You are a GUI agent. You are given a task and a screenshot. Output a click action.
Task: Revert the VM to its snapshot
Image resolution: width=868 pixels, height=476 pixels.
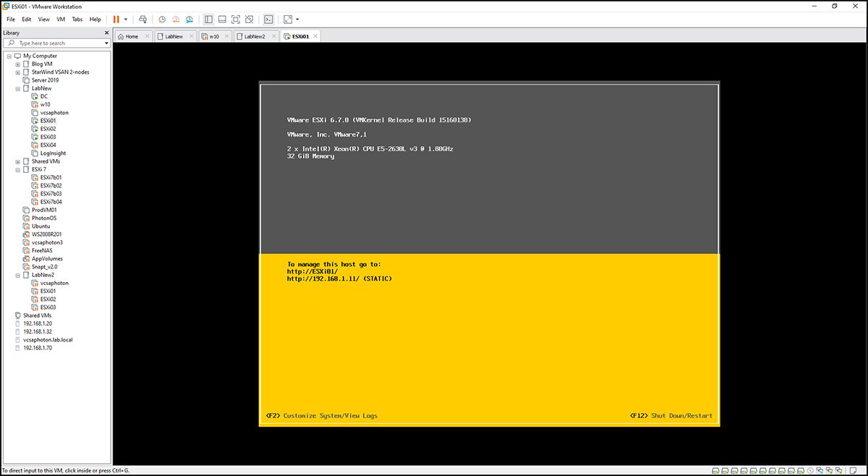click(175, 19)
